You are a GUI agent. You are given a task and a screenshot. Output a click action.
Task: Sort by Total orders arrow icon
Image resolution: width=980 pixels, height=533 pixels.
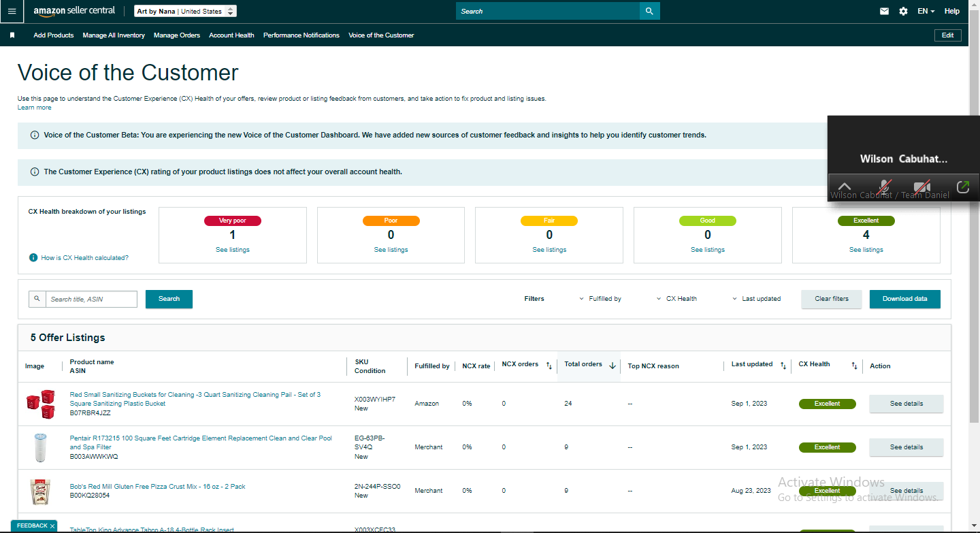coord(612,366)
